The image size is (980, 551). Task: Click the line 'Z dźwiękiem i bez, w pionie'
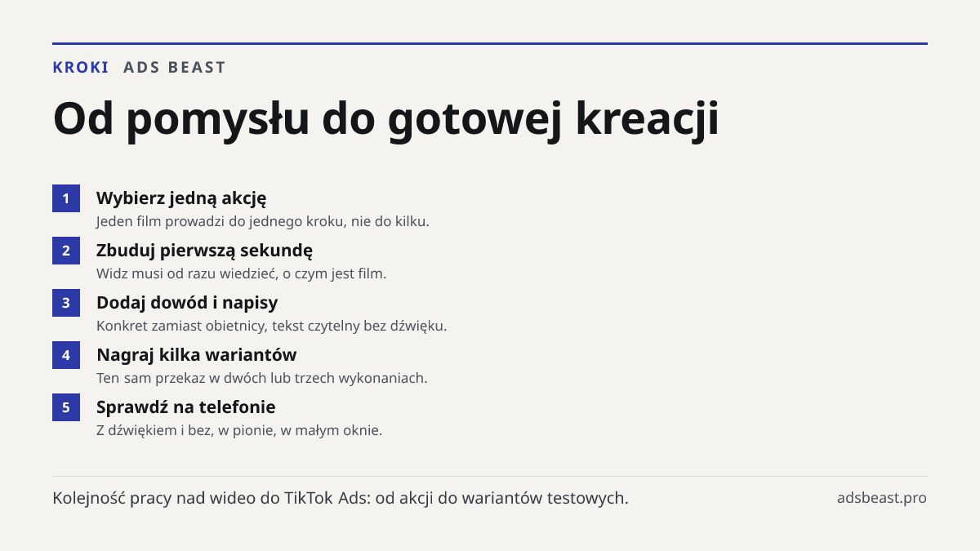[239, 430]
